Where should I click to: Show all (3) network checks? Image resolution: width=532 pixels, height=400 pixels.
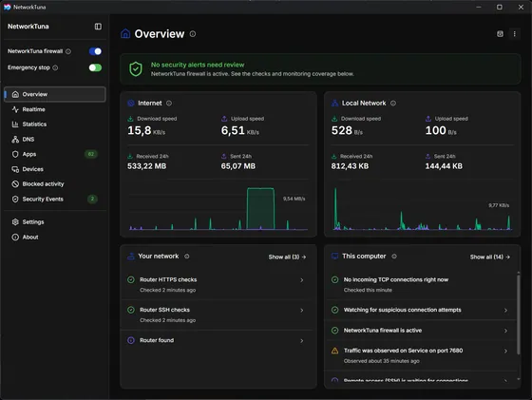287,257
